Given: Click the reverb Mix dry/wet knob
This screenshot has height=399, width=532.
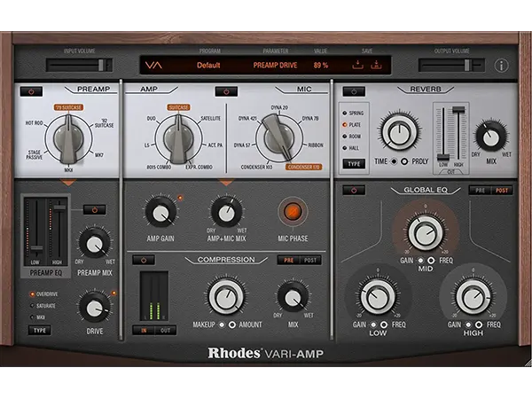Looking at the screenshot, I should click(x=490, y=137).
